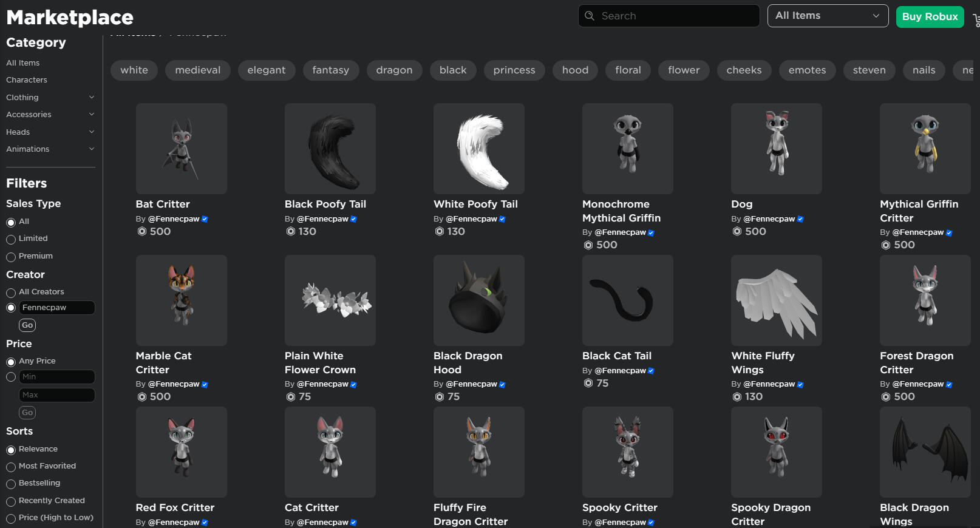Filter by the steven tag
The height and width of the screenshot is (528, 980).
[869, 70]
